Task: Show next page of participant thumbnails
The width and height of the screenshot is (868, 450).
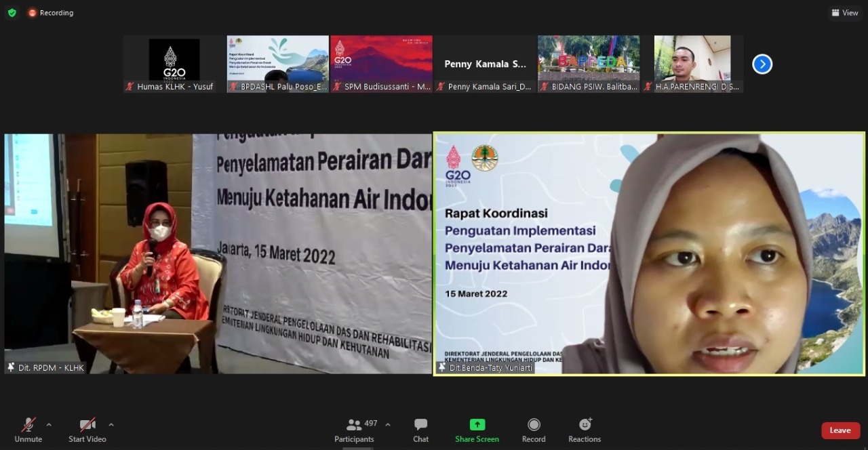Action: [762, 64]
